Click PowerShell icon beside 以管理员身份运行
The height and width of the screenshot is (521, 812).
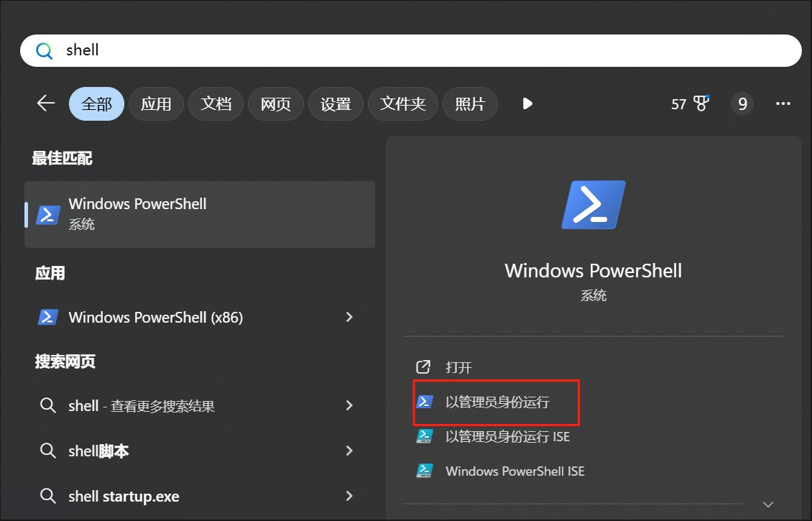point(425,402)
